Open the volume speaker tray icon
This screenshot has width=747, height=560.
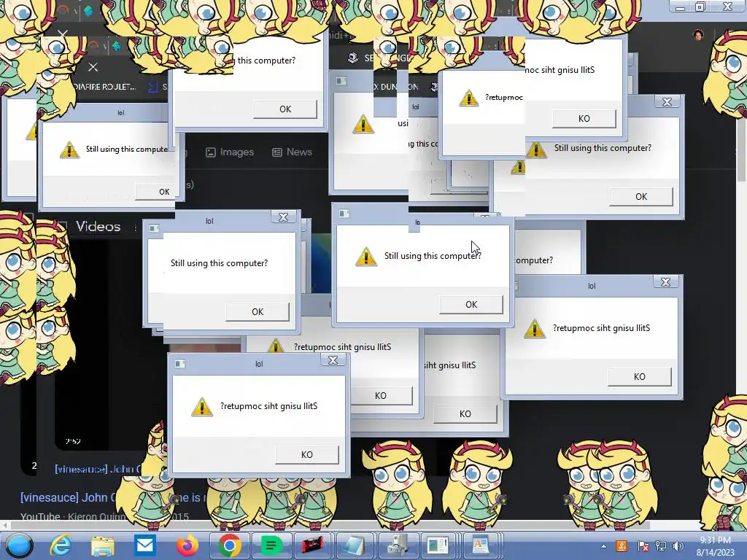[678, 546]
